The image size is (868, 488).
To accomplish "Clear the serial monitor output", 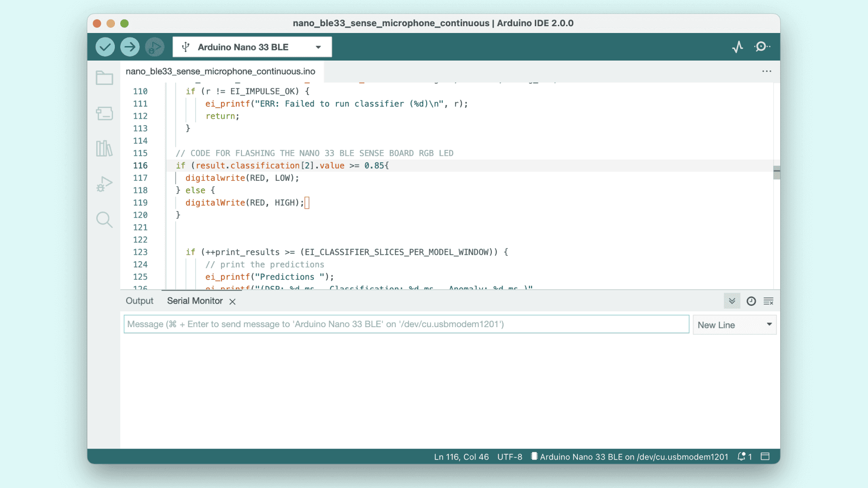I will click(x=769, y=301).
